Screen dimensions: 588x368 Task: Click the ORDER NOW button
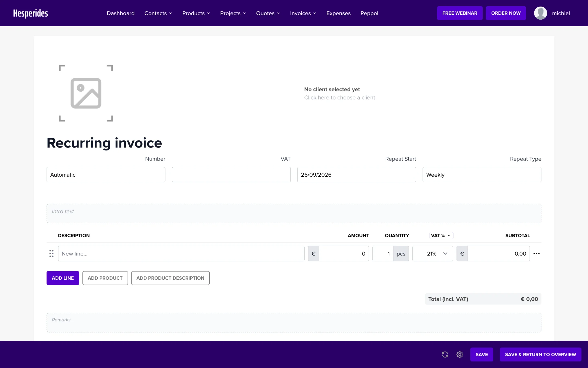pyautogui.click(x=506, y=13)
